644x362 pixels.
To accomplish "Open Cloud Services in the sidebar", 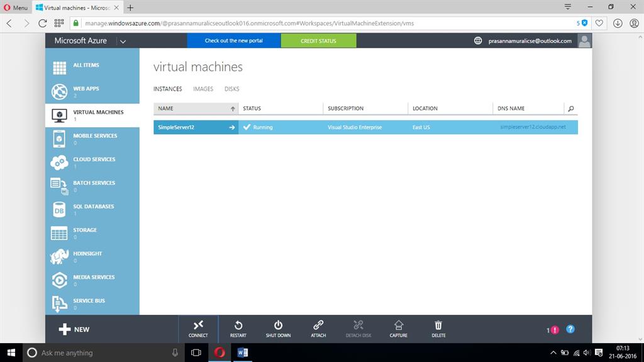I will click(92, 162).
